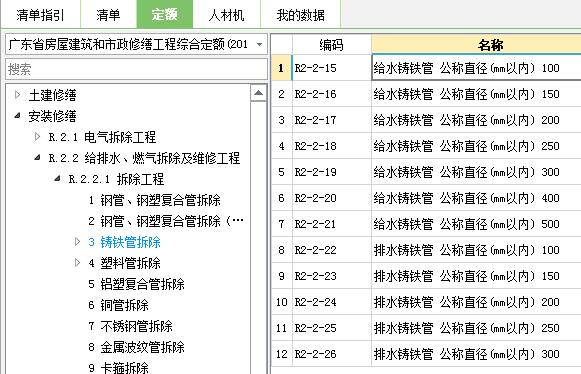The image size is (581, 374).
Task: Select 安装修缮 in the tree
Action: (52, 116)
